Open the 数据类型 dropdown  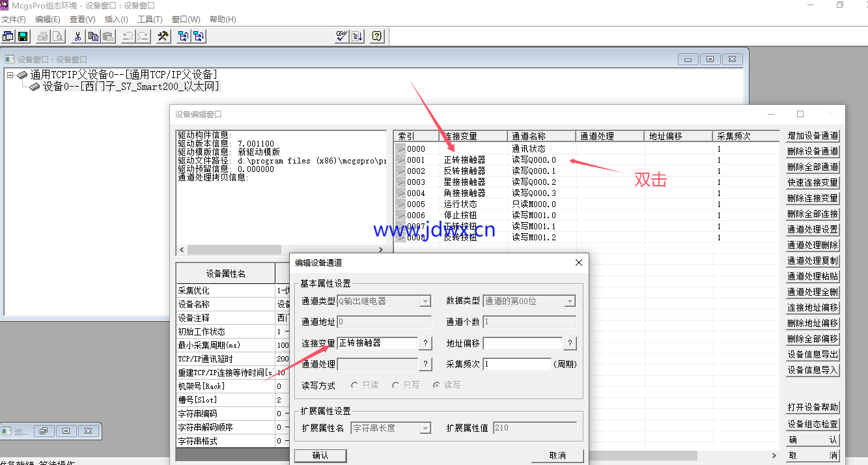(570, 301)
